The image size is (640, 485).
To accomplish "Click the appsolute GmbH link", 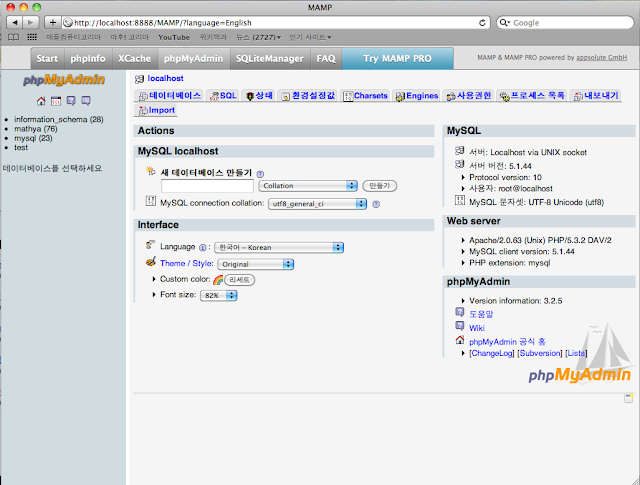I will [602, 58].
